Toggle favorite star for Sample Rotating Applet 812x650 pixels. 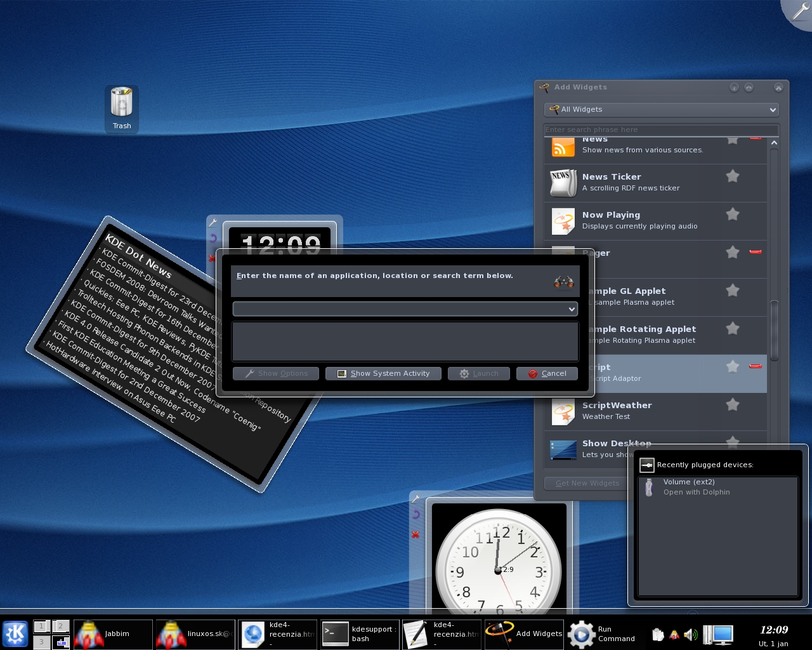click(733, 328)
